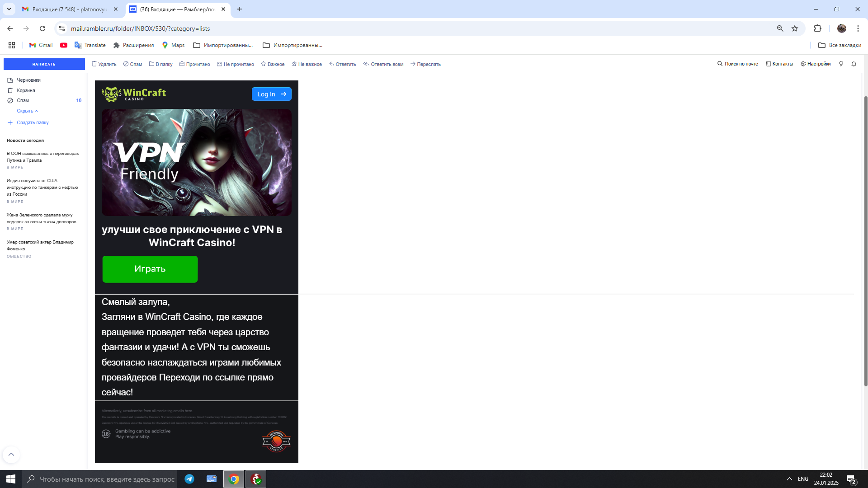The height and width of the screenshot is (488, 868).
Task: Mark message as Unread (Не прочитано)
Action: point(235,64)
